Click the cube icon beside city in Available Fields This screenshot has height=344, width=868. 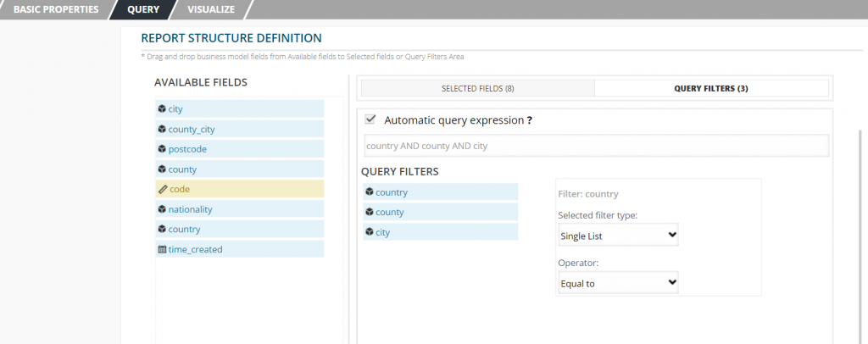162,109
